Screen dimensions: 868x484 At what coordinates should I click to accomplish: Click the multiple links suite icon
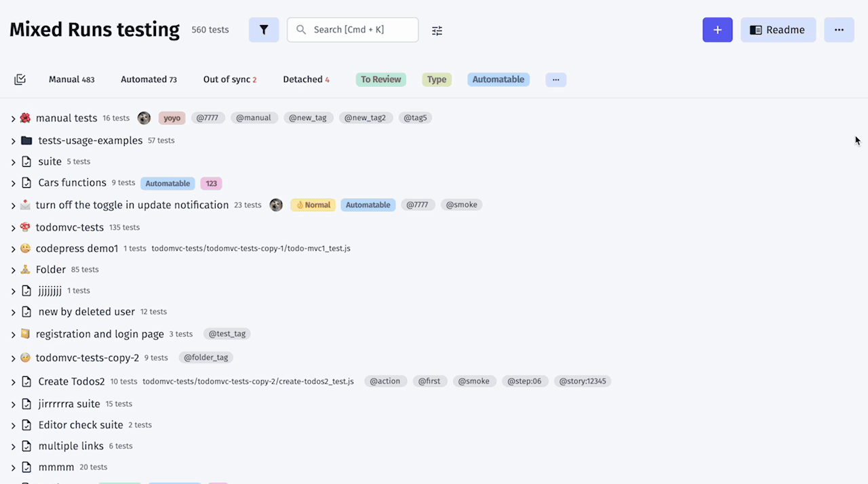pos(26,446)
